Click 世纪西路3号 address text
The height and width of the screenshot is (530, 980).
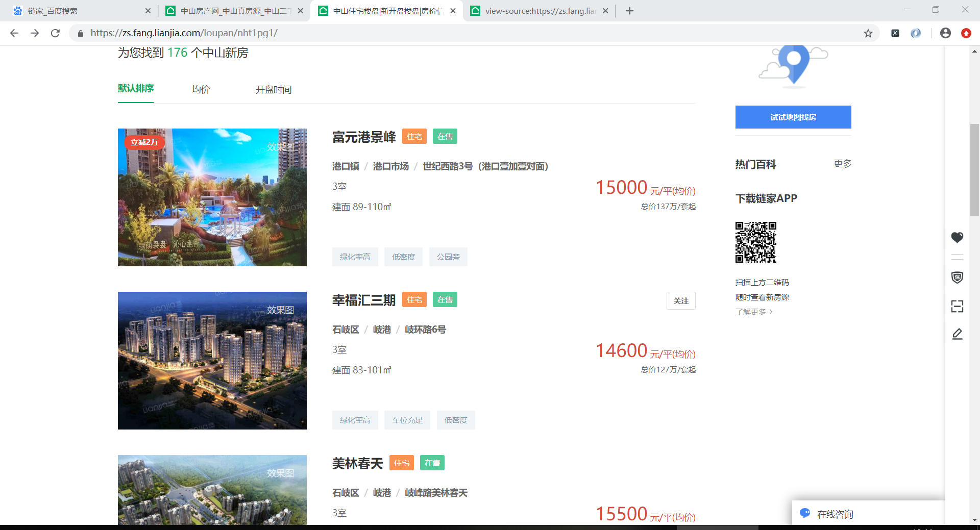click(485, 166)
